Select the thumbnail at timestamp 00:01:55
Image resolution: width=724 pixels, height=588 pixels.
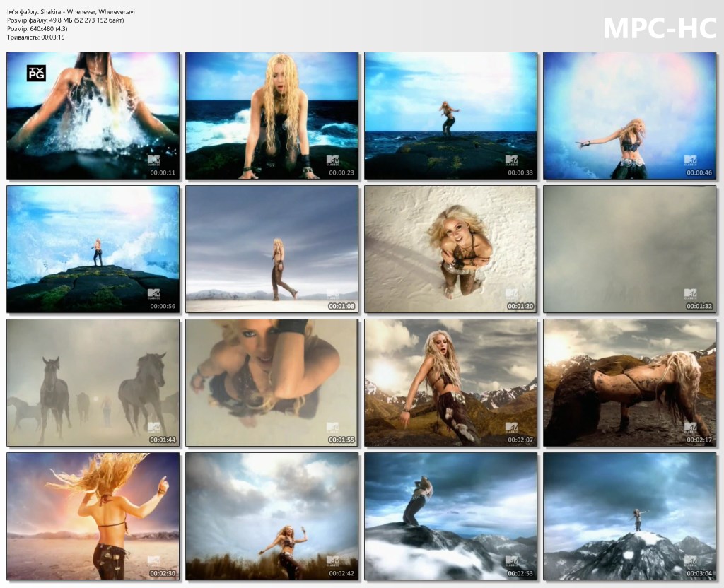click(271, 382)
